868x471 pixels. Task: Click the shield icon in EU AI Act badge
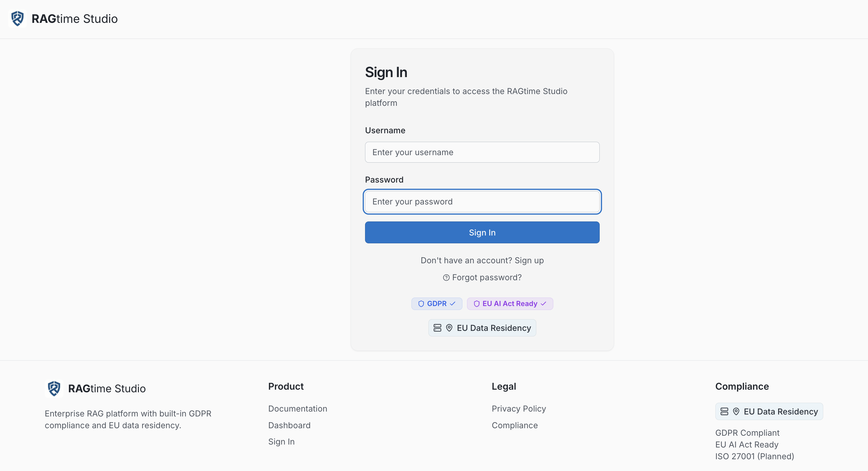point(476,304)
